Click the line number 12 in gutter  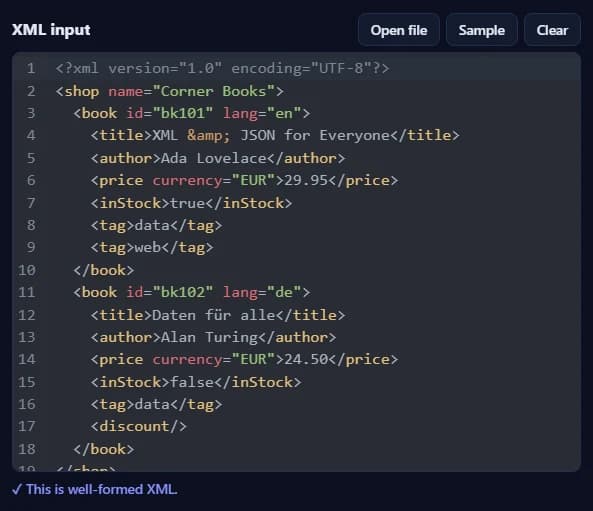tap(27, 315)
